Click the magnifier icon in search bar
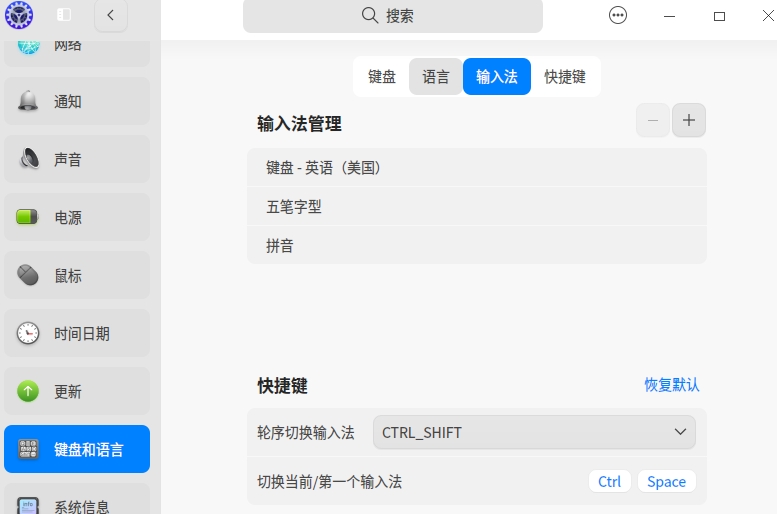Viewport: 777px width, 514px height. point(370,15)
